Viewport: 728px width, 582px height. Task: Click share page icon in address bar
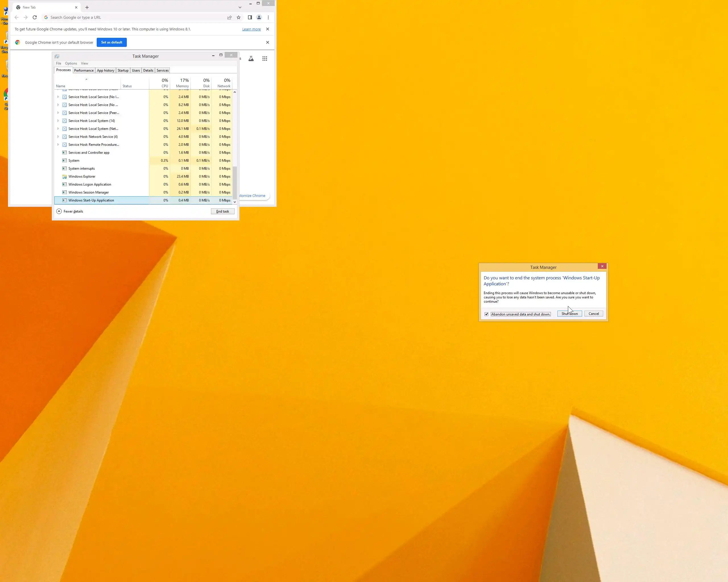click(229, 17)
